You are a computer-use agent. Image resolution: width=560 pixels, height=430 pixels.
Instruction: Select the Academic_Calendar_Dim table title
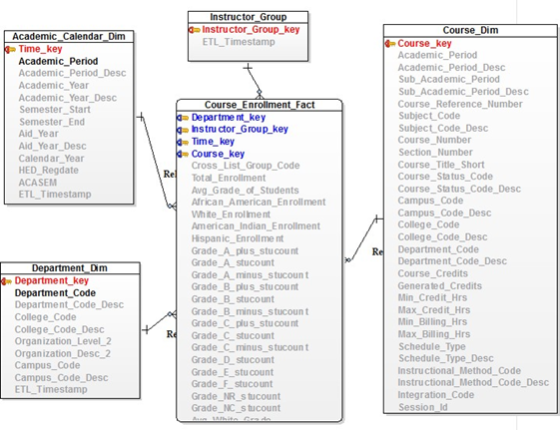click(69, 36)
